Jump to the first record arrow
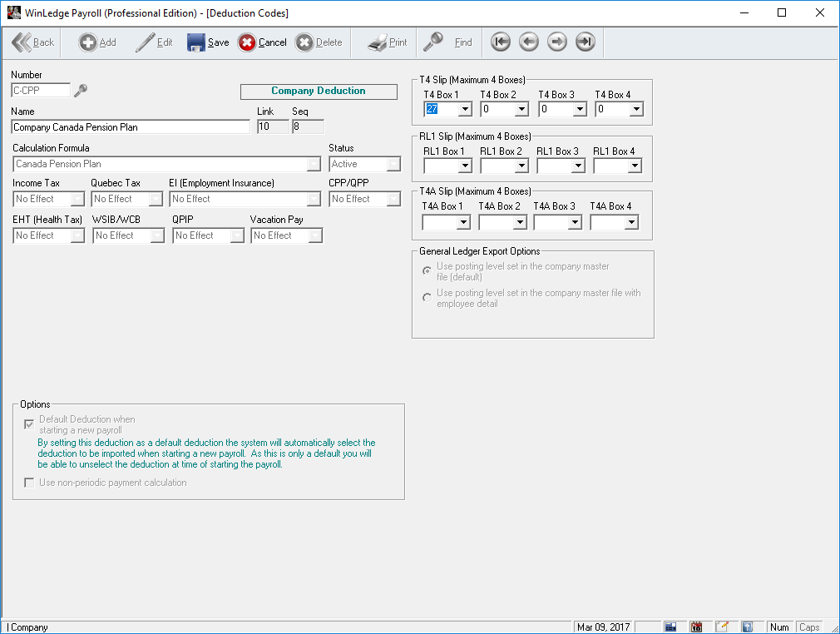 pyautogui.click(x=500, y=42)
